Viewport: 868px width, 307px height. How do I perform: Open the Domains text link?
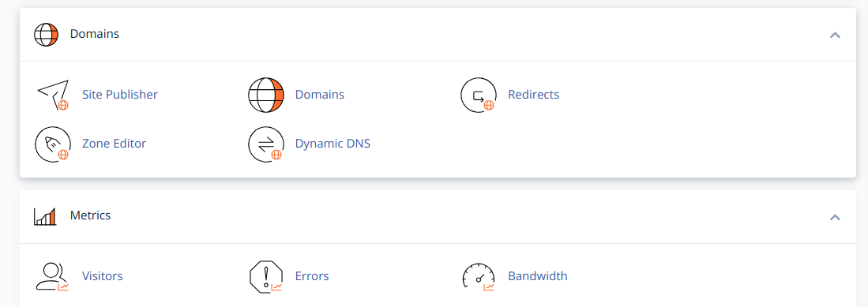(x=319, y=95)
